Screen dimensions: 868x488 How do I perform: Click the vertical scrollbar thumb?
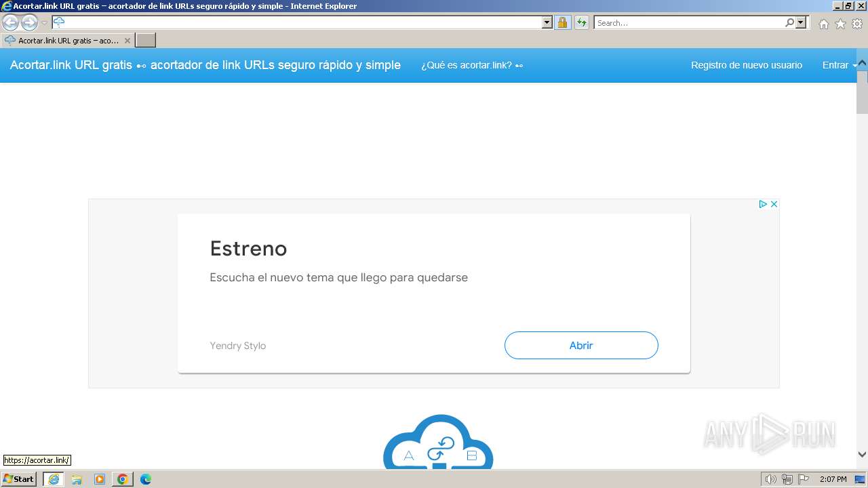[x=862, y=91]
